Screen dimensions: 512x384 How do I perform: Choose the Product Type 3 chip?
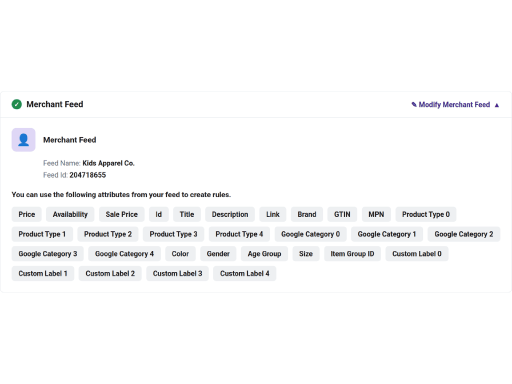point(174,234)
